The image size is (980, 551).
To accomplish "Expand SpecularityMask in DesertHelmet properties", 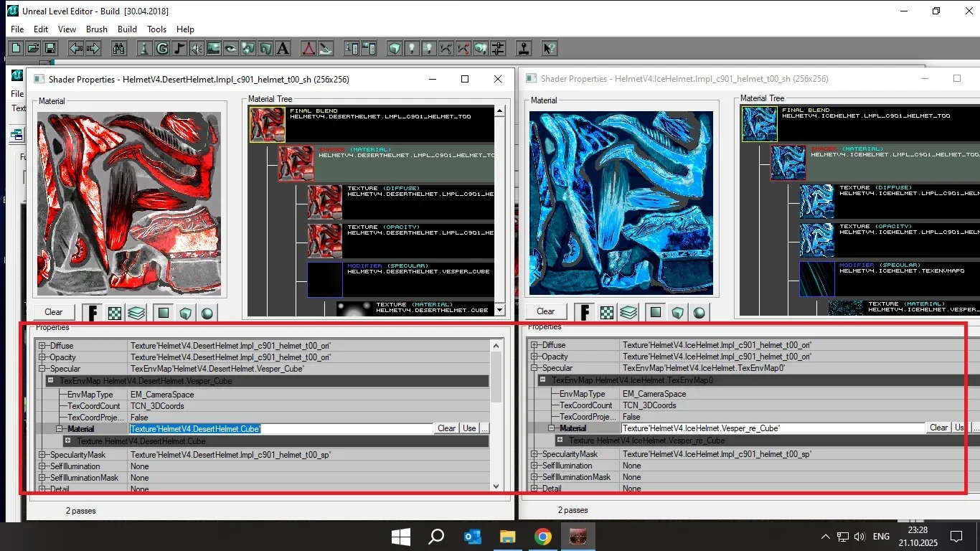I will 43,455.
